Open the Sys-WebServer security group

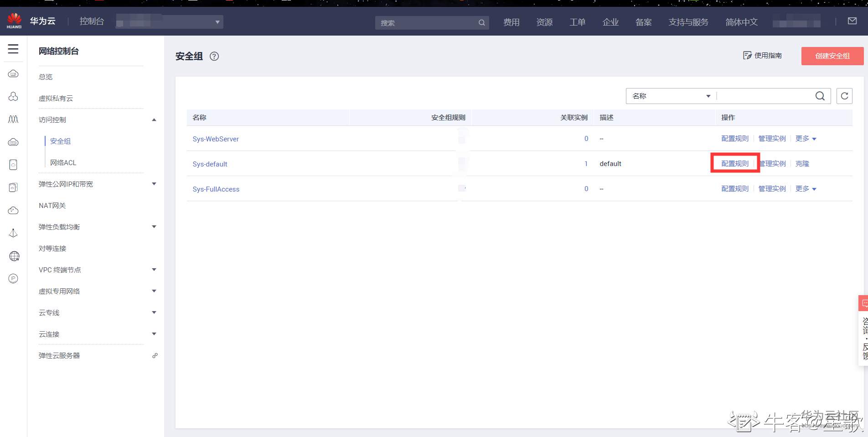pyautogui.click(x=216, y=139)
